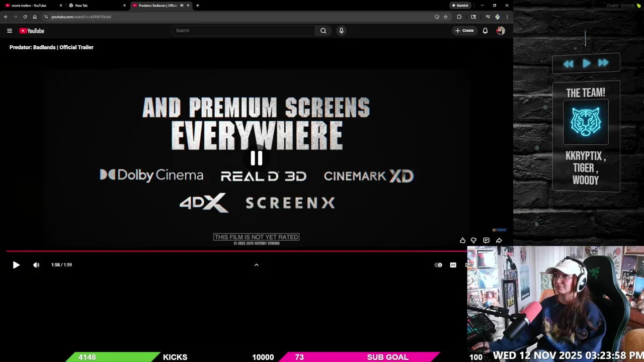The height and width of the screenshot is (362, 644).
Task: Play the video from control bar
Action: click(16, 265)
